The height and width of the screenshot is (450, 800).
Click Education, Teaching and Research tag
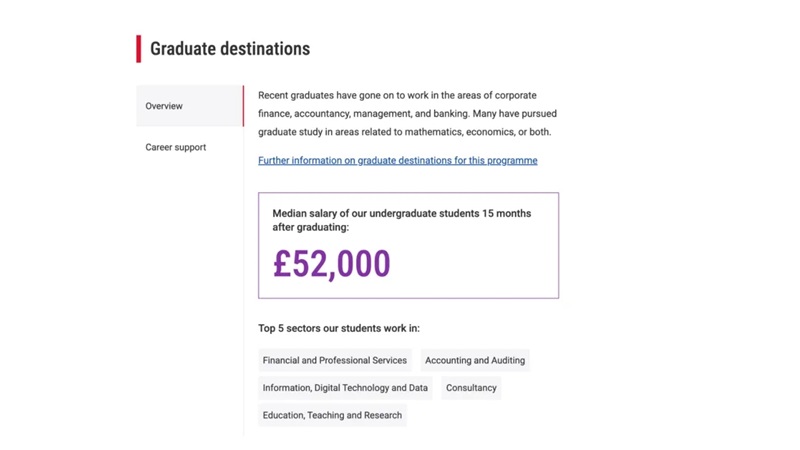click(332, 415)
